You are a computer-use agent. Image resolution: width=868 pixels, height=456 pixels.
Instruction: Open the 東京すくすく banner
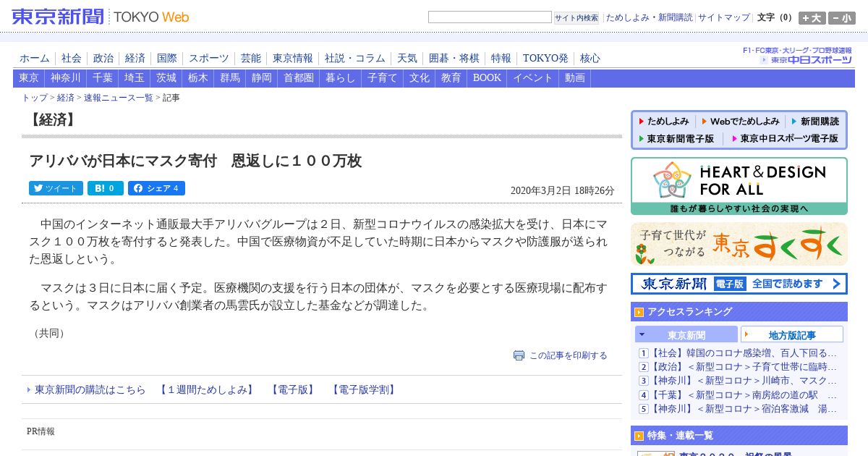739,244
